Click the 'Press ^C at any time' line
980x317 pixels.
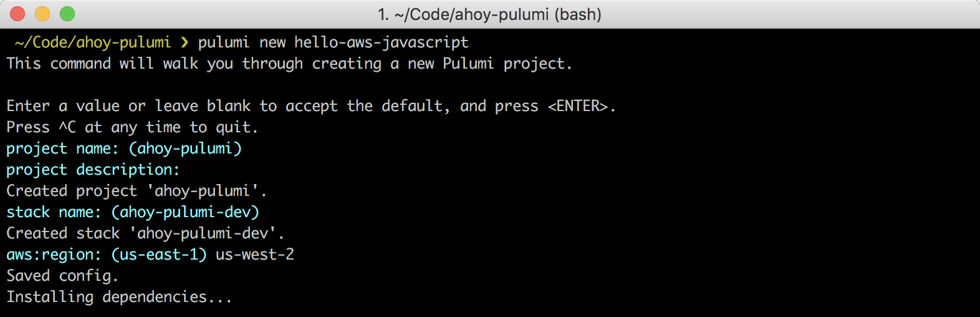[132, 127]
